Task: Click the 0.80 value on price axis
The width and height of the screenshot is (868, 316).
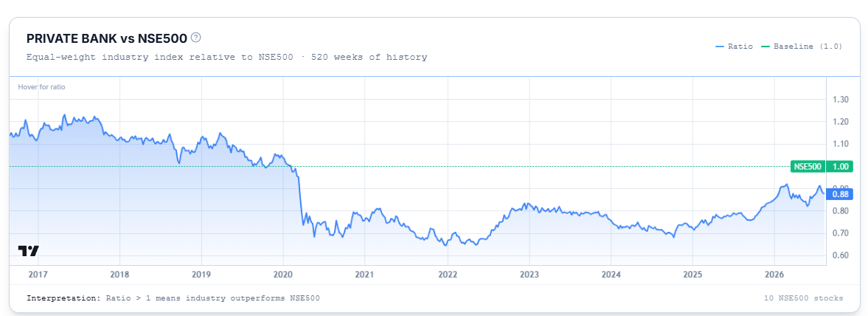Action: [841, 211]
